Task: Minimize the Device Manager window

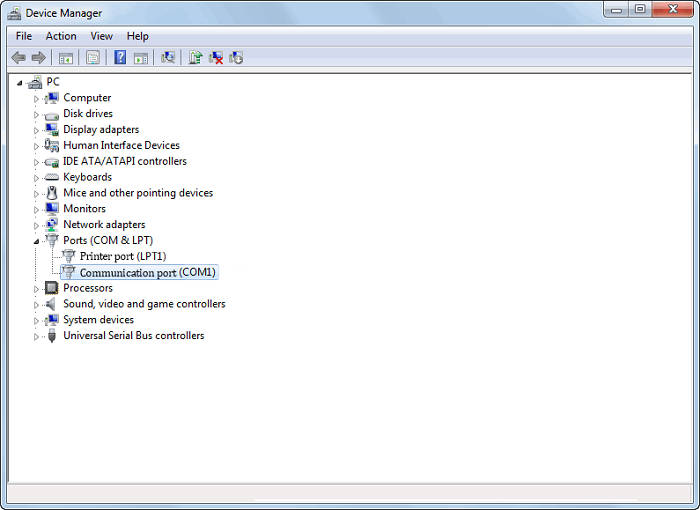Action: (617, 9)
